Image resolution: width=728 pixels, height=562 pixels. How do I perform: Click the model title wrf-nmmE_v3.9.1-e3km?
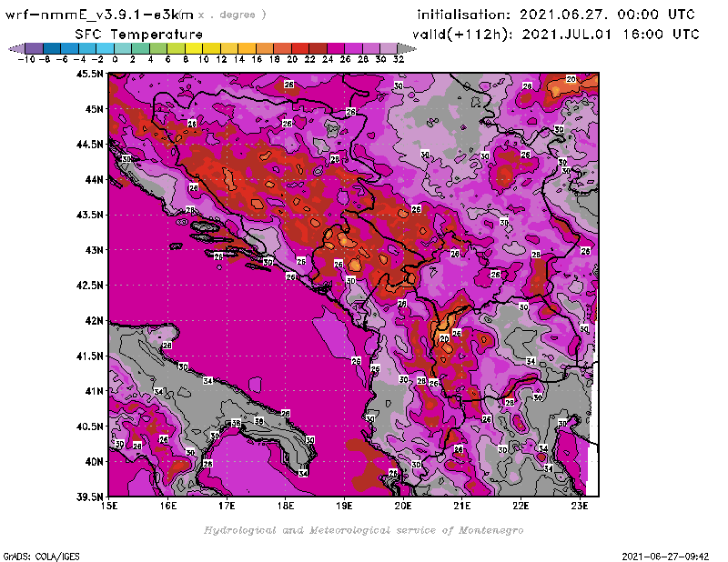99,15
